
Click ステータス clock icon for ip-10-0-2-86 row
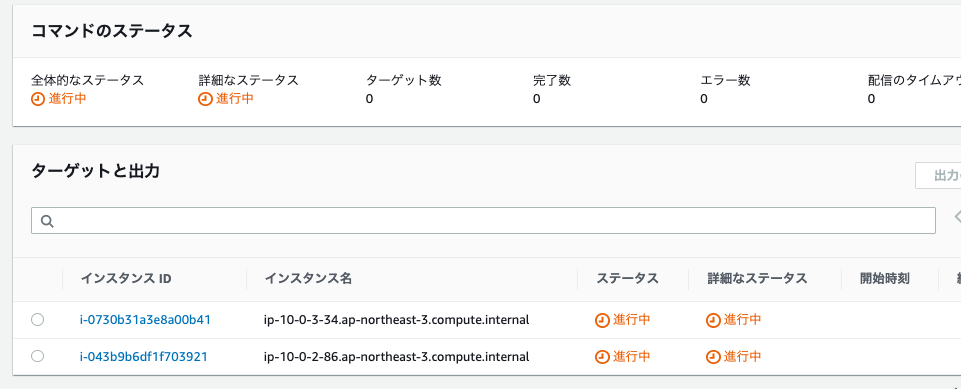[x=602, y=357]
